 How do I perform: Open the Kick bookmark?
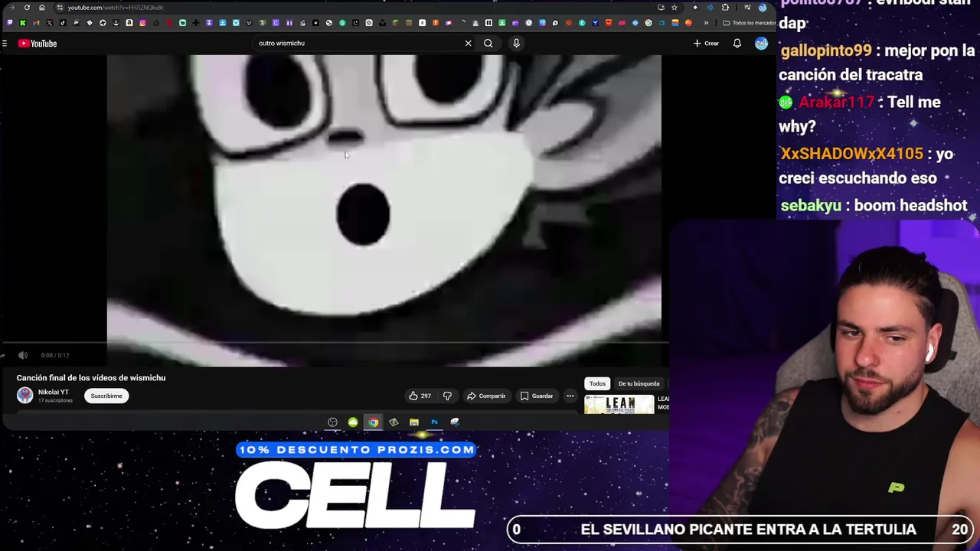tap(23, 23)
